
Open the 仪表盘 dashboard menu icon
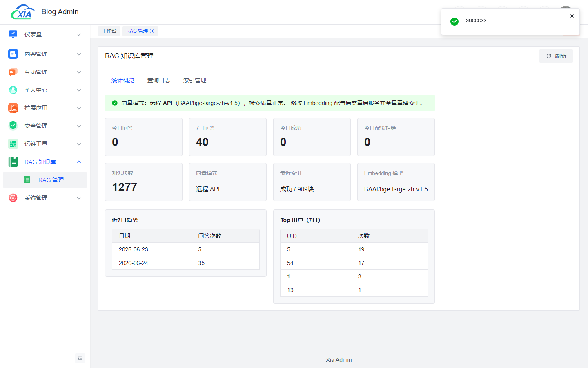(13, 34)
